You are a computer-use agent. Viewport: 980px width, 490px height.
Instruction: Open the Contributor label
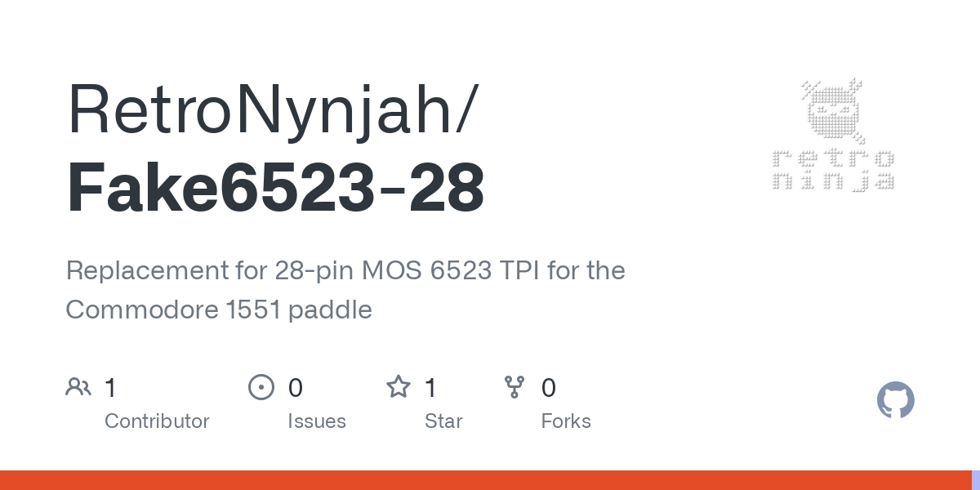157,421
